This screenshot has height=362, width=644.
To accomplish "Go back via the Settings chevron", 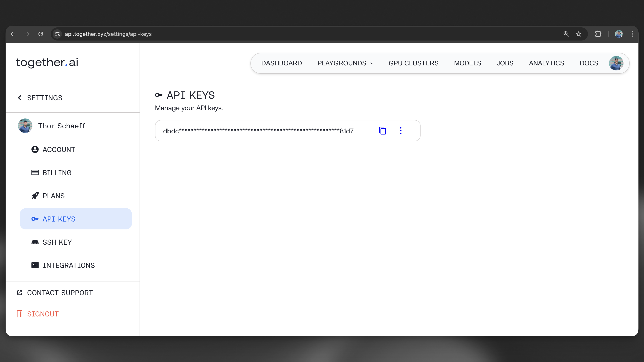I will (x=20, y=98).
